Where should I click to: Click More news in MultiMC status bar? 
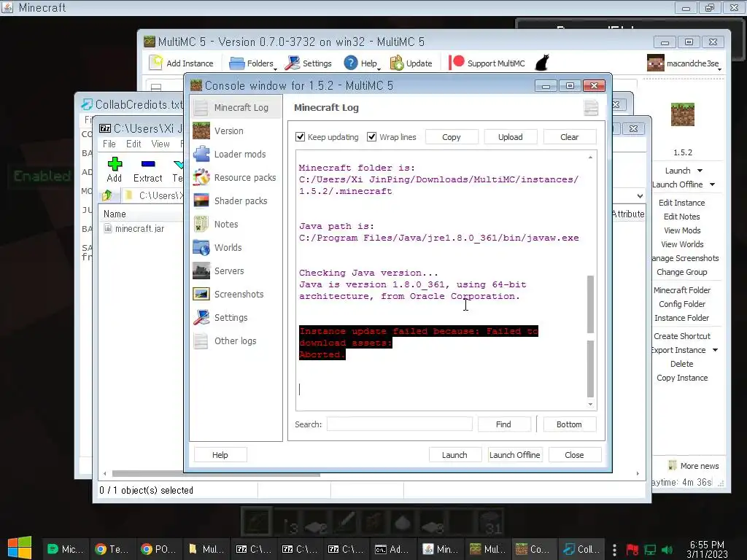coord(694,466)
